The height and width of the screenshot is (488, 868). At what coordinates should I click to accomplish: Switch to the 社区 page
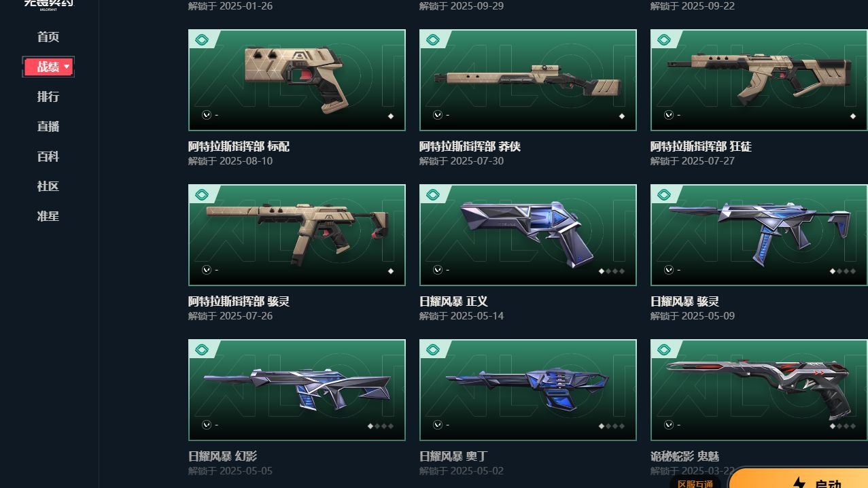pyautogui.click(x=48, y=186)
